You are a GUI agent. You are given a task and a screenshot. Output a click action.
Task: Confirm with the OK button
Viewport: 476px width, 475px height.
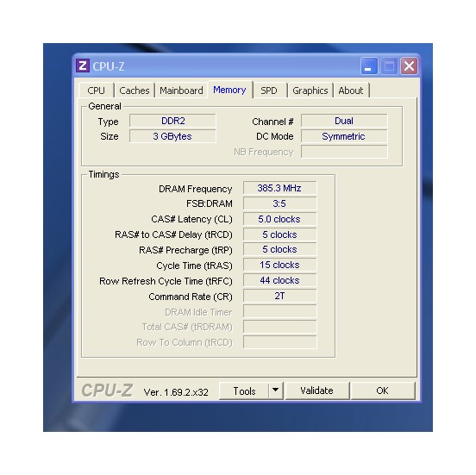pyautogui.click(x=382, y=391)
